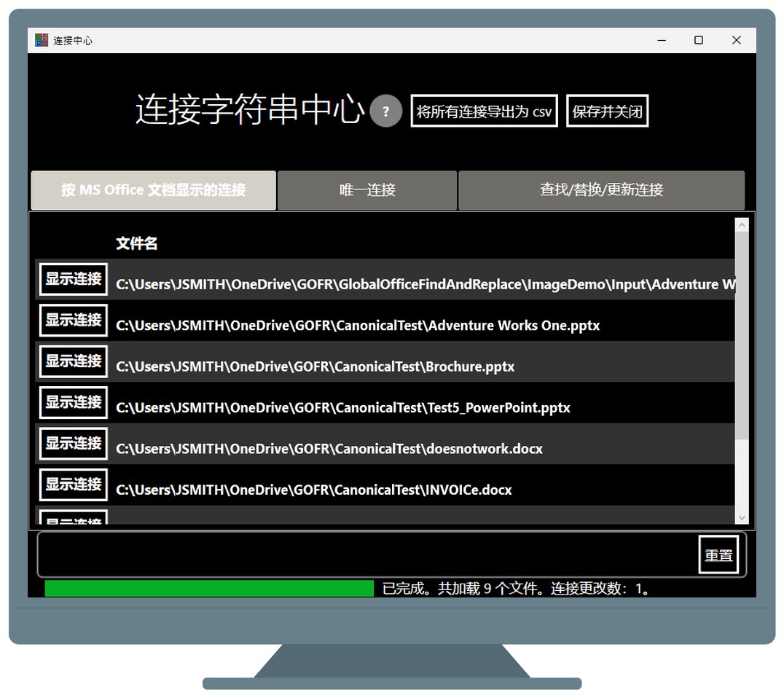784x698 pixels.
Task: Show connections for ImageDemo\Input\Adventure file
Action: pyautogui.click(x=74, y=279)
